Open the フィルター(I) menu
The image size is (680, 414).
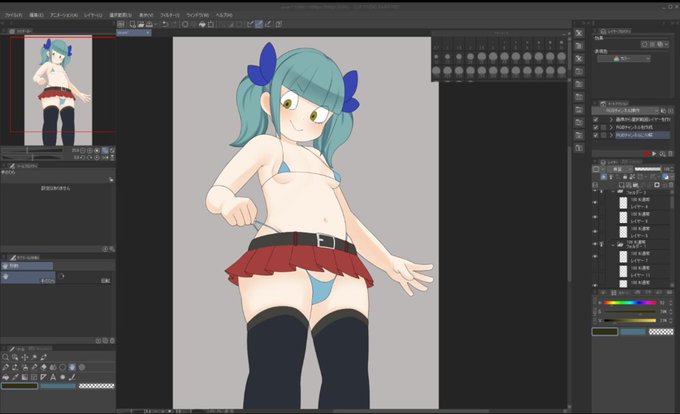(170, 15)
